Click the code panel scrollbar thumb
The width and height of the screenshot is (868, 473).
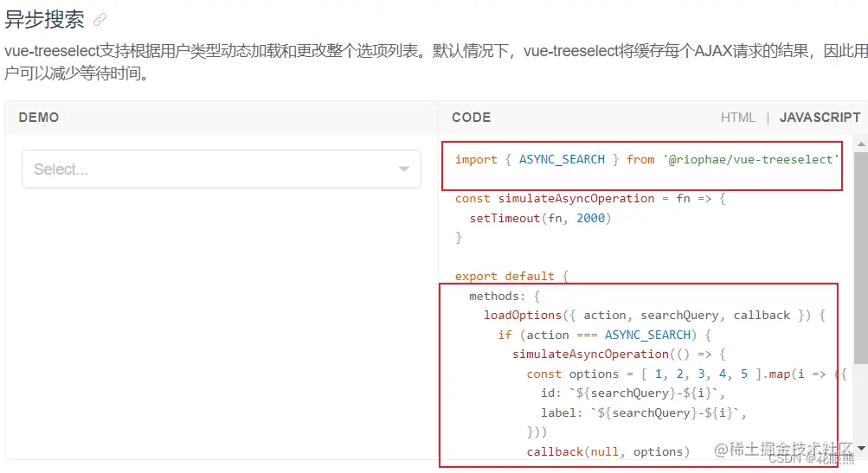point(861,257)
